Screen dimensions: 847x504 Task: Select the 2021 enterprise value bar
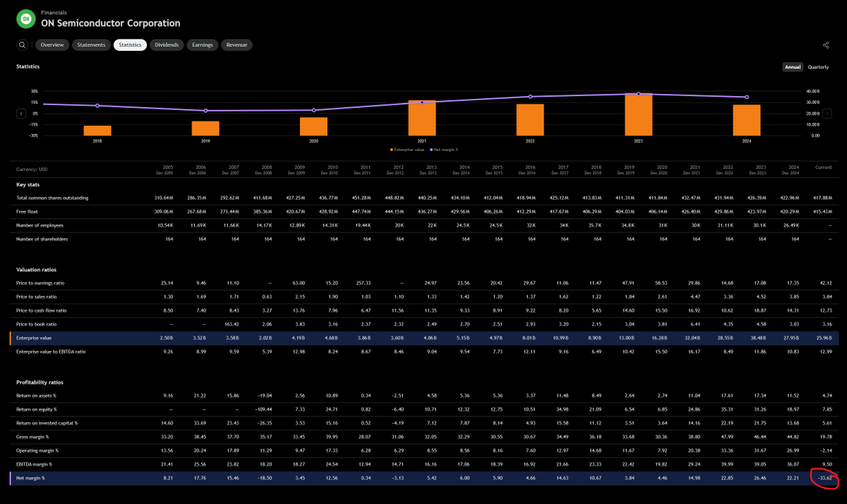[x=422, y=118]
